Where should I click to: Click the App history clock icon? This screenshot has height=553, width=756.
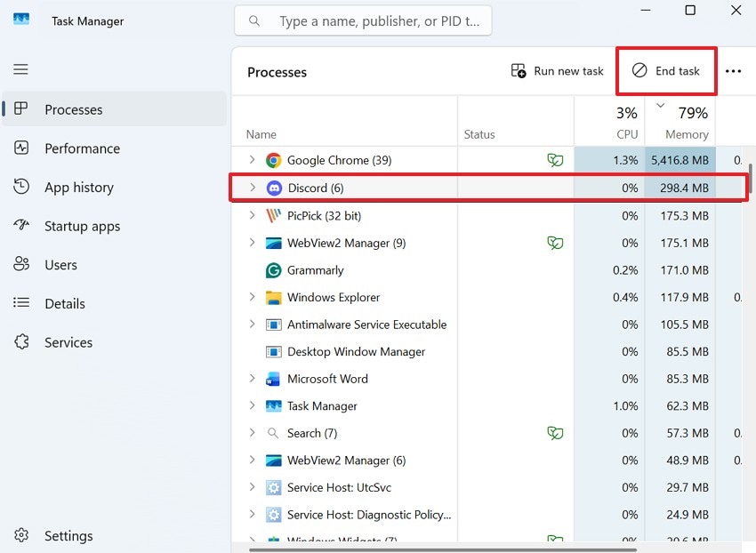[21, 187]
